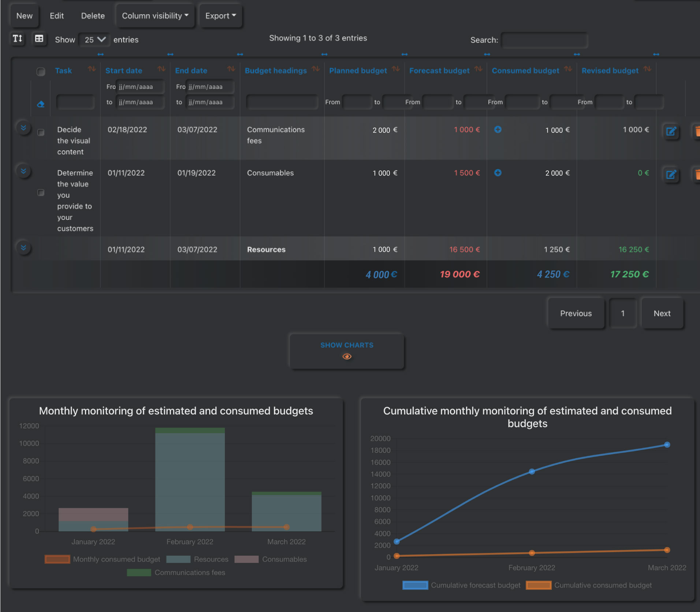Edit the Consumables row with pencil icon
Image resolution: width=700 pixels, height=612 pixels.
pos(671,175)
